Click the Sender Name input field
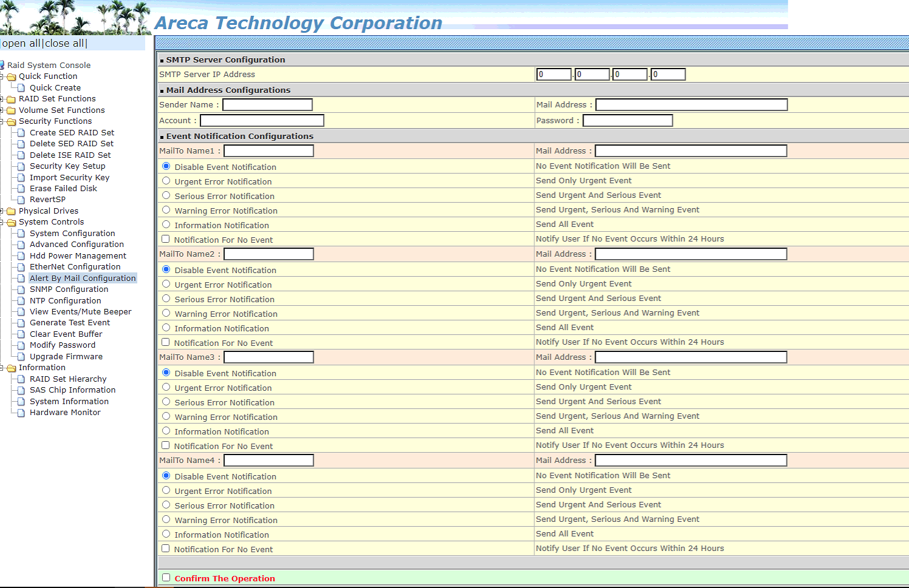 click(267, 104)
